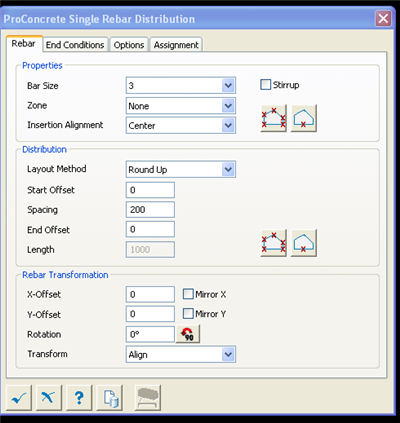
Task: Open the Bar Size dropdown
Action: (x=181, y=86)
